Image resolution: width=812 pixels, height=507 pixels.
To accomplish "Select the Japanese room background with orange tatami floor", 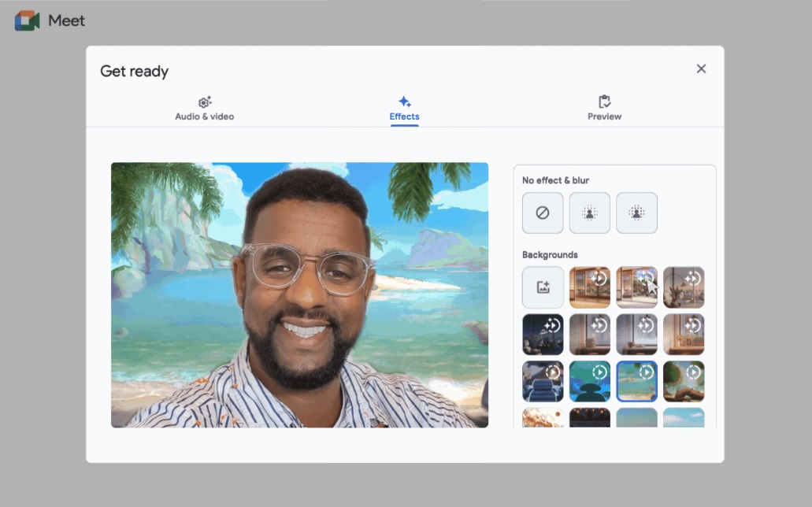I will (589, 287).
